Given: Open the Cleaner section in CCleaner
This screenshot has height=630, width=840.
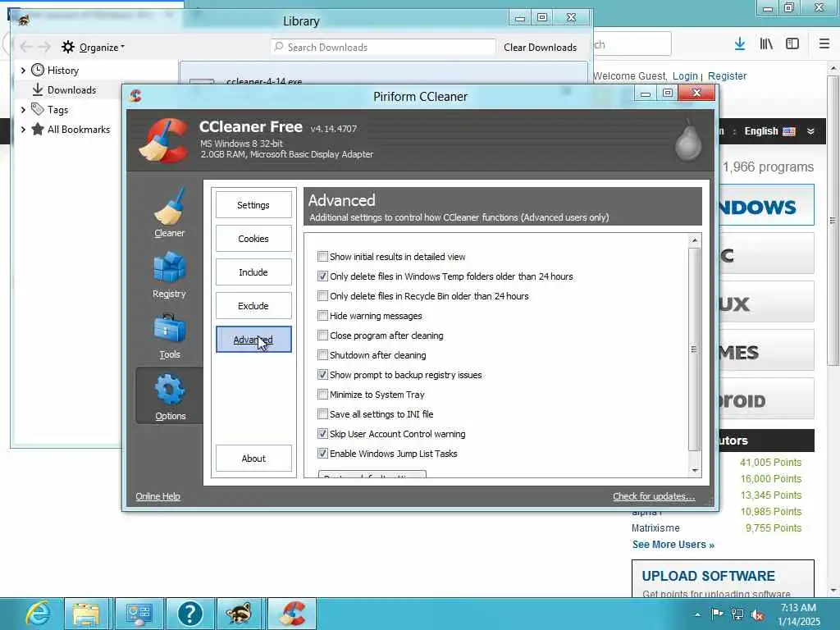Looking at the screenshot, I should (x=169, y=212).
